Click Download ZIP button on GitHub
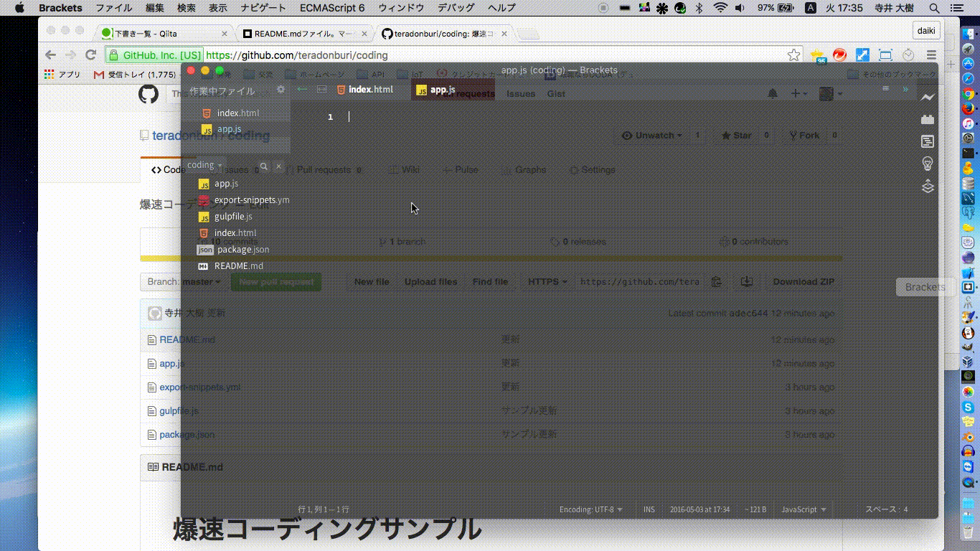Image resolution: width=980 pixels, height=551 pixels. click(x=803, y=282)
